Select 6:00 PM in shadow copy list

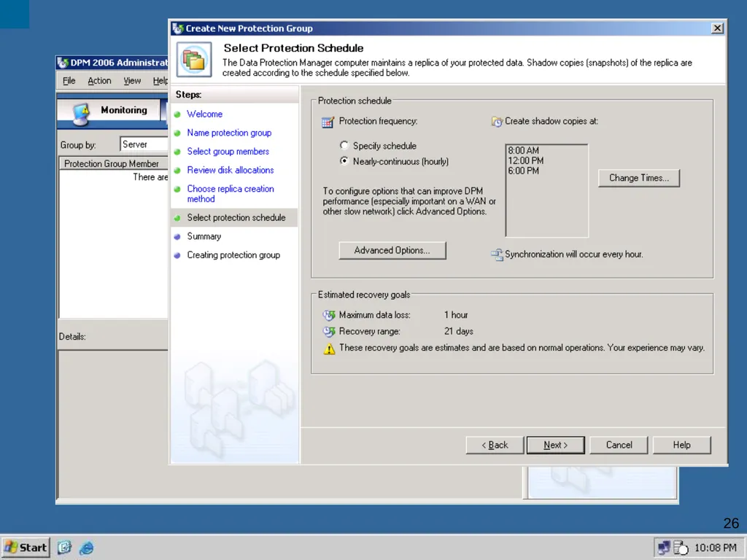pos(524,171)
